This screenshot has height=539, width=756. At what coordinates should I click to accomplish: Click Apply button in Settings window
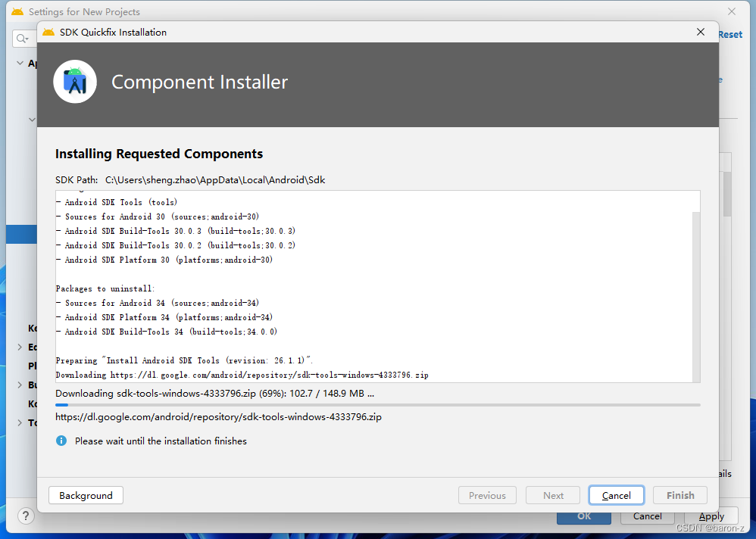[x=711, y=516]
